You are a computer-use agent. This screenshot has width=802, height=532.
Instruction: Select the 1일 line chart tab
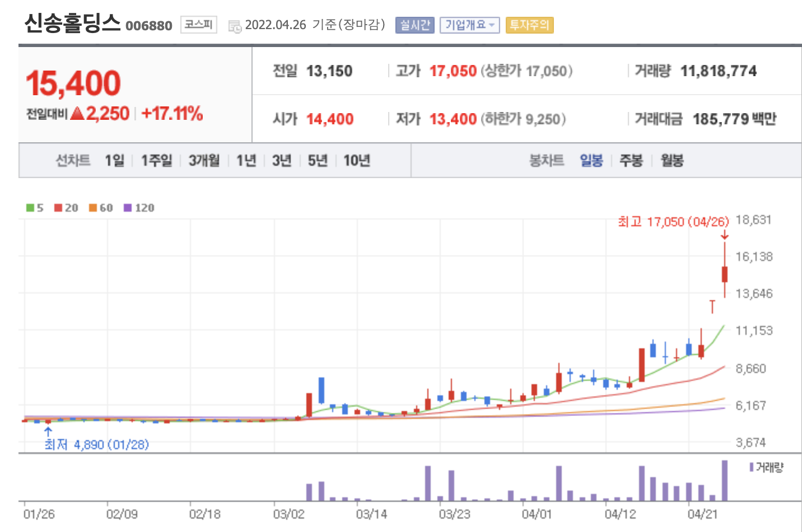[114, 161]
